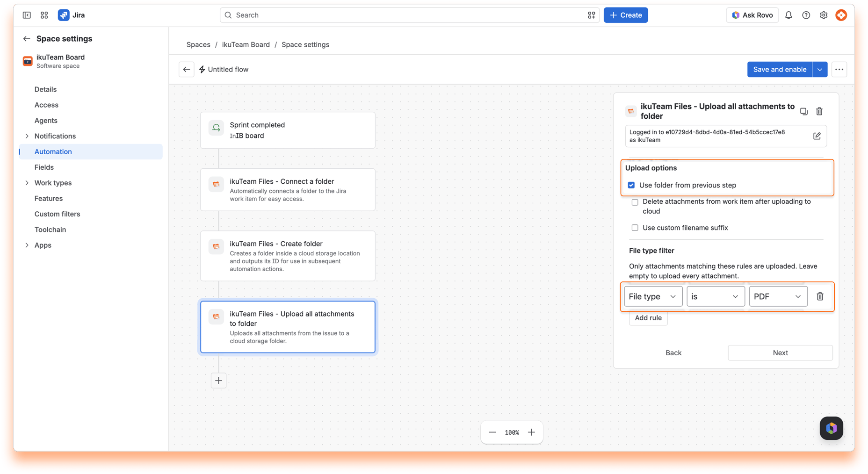Open the app switcher grid icon
Viewport: 868px width, 474px height.
tap(44, 15)
